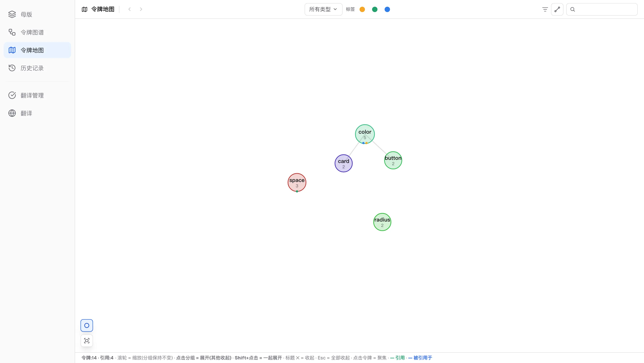Click the map icon beside the 令牌地图 title

(x=85, y=9)
